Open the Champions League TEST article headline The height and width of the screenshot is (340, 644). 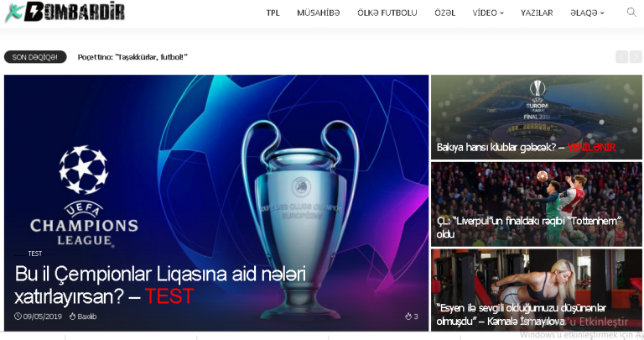pos(160,285)
